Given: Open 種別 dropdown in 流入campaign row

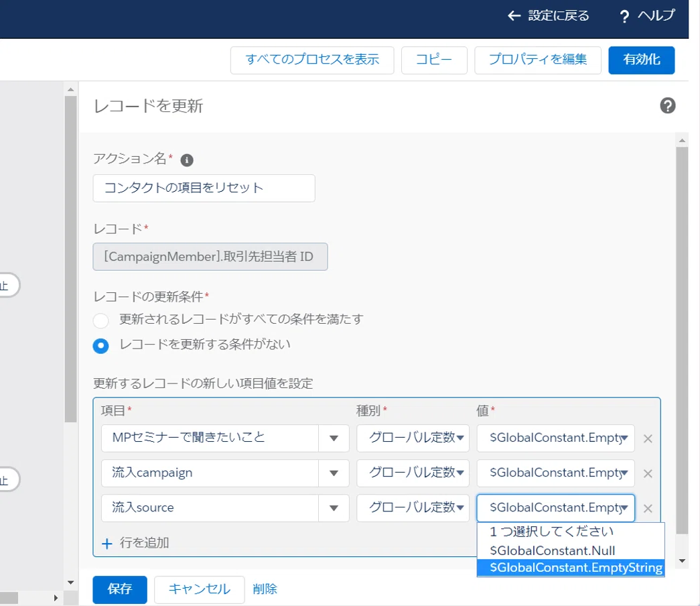Looking at the screenshot, I should [x=413, y=473].
